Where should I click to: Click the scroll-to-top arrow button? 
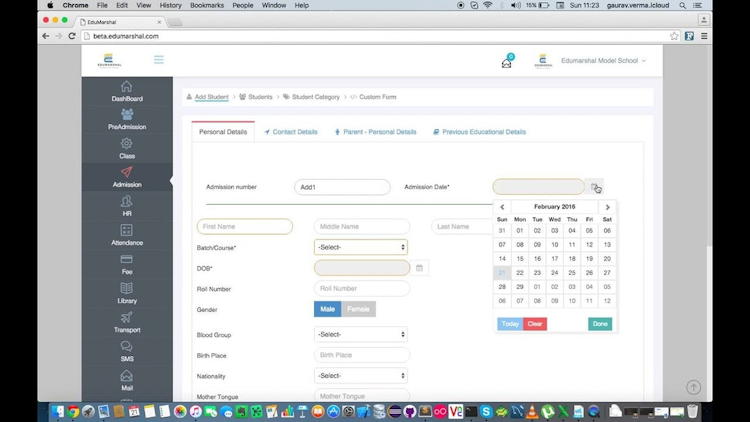[x=694, y=387]
